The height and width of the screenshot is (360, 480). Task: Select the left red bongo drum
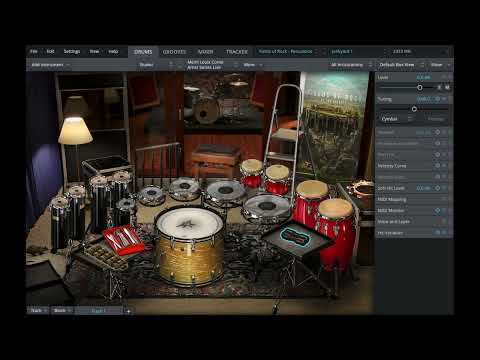pyautogui.click(x=252, y=173)
